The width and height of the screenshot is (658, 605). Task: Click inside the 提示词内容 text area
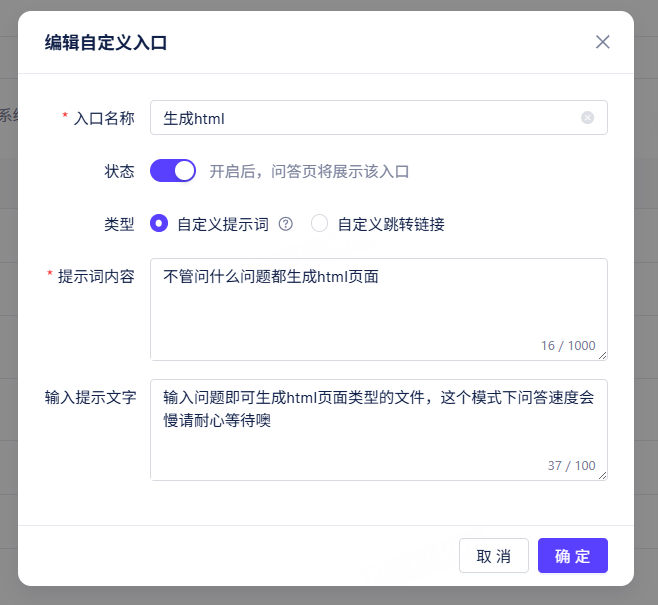[379, 309]
